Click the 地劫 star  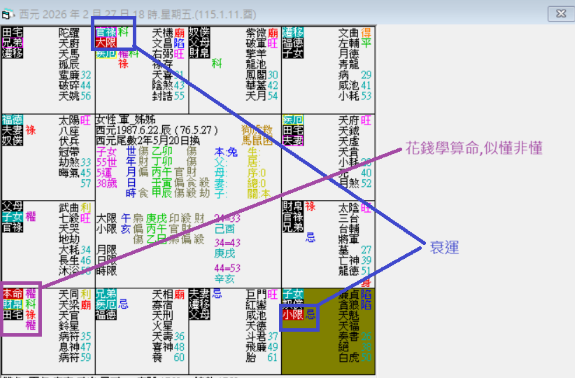pos(69,239)
